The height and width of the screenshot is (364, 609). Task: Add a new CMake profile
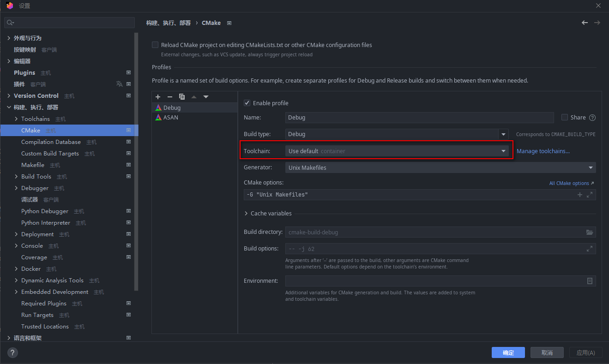[x=158, y=97]
